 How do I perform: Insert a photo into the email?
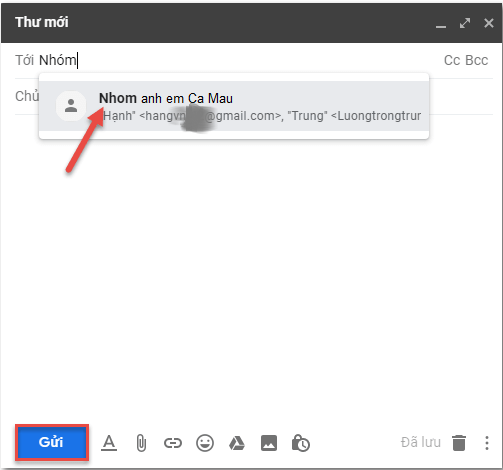click(x=269, y=443)
